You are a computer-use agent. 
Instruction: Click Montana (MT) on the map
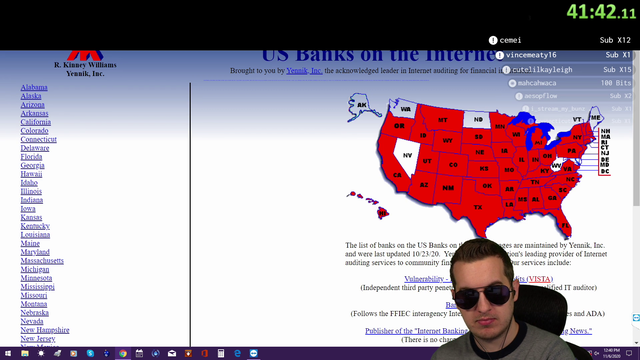442,120
